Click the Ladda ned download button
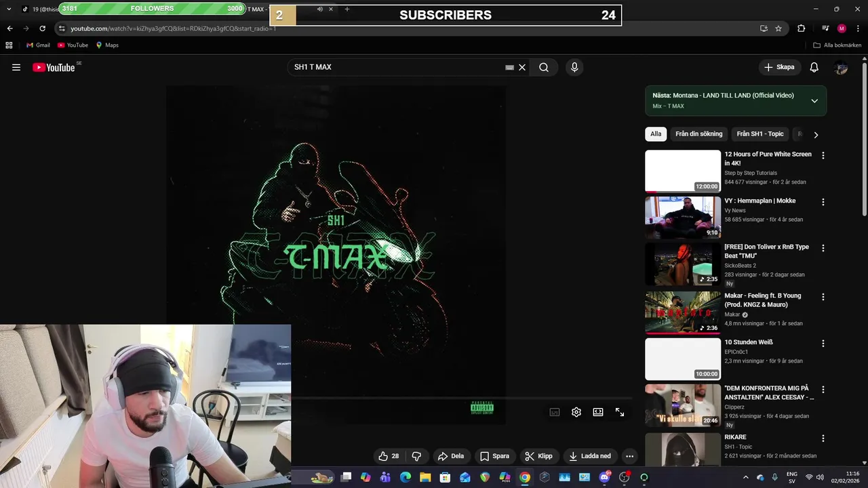This screenshot has width=868, height=488. point(590,456)
